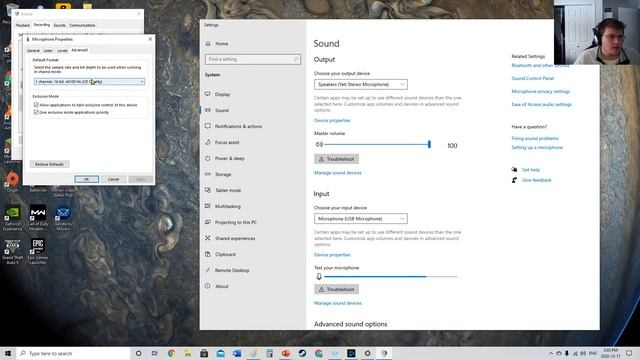
Task: Open Ease of Access audio settings link
Action: pos(541,104)
